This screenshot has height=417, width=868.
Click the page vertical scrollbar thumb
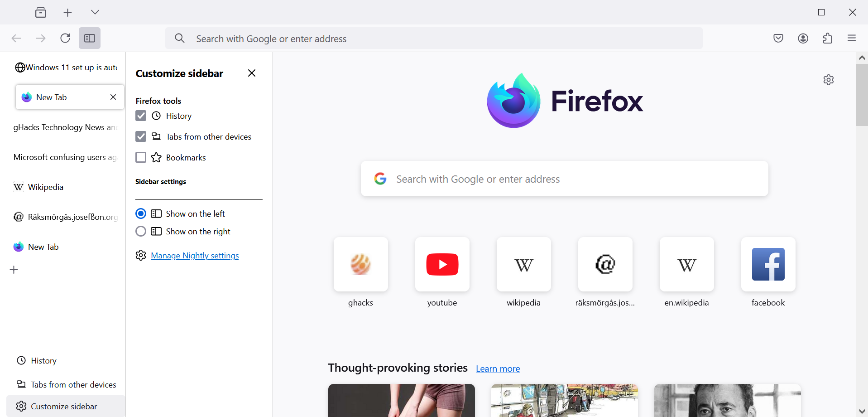862,95
